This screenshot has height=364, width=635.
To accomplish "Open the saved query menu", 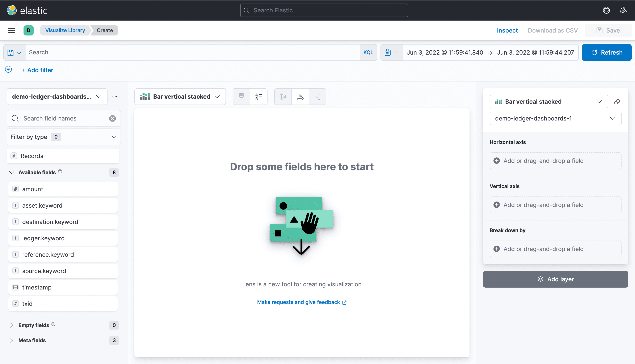I will click(x=14, y=52).
